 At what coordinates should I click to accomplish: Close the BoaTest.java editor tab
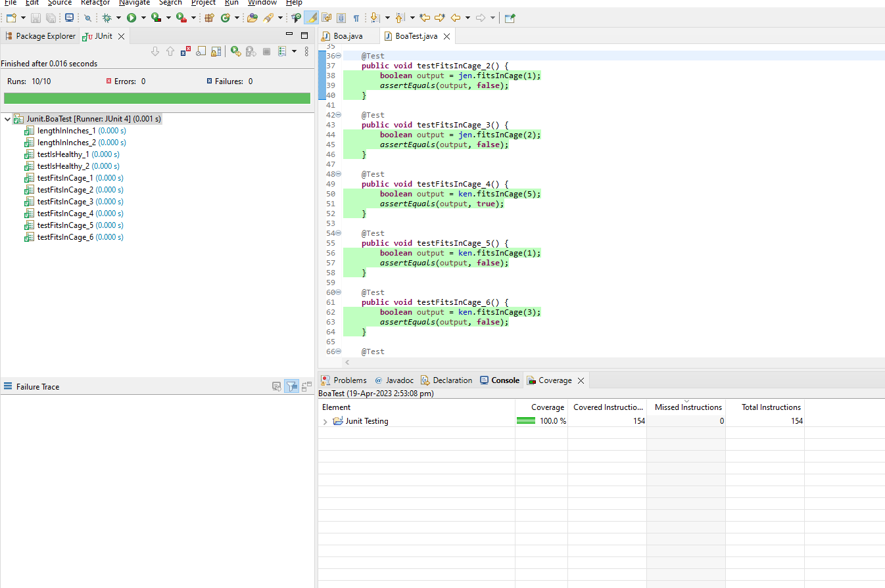point(446,37)
